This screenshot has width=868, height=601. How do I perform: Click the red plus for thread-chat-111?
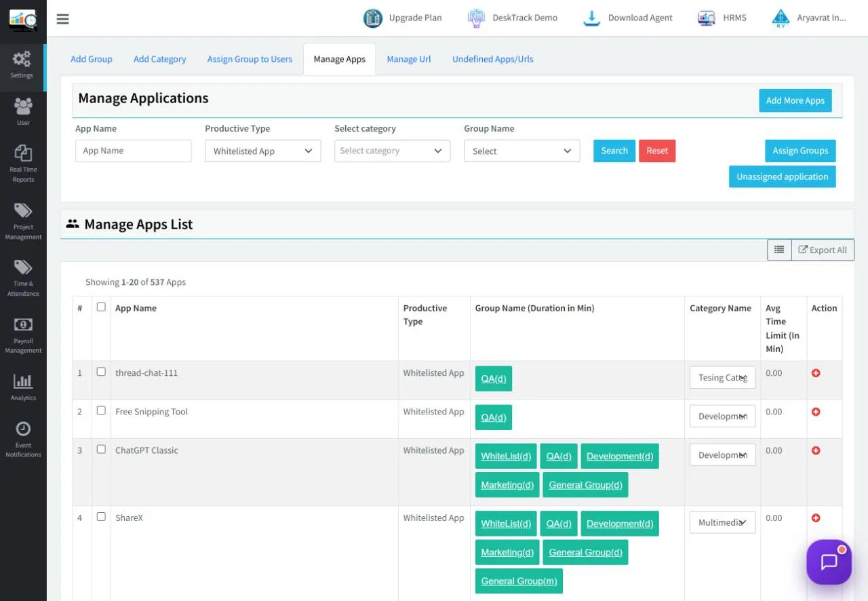(x=816, y=373)
